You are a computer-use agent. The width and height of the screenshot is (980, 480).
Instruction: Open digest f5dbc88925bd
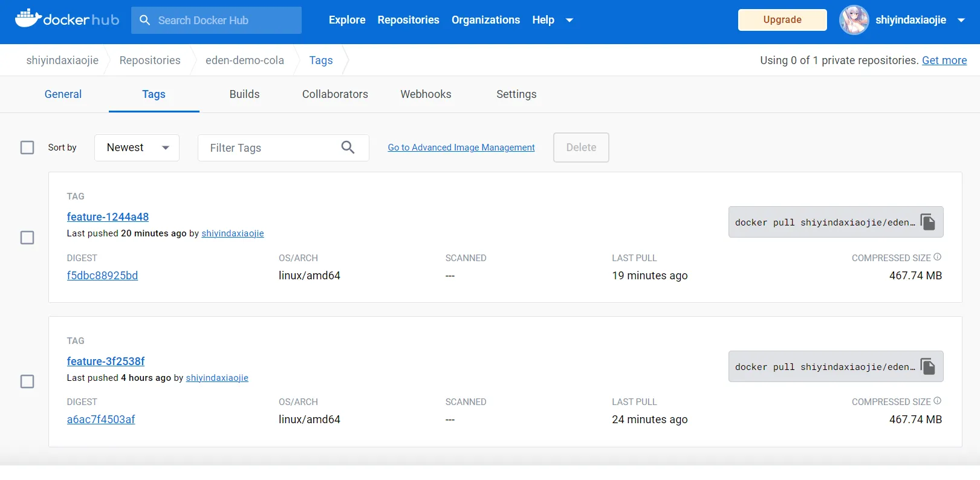[102, 276]
